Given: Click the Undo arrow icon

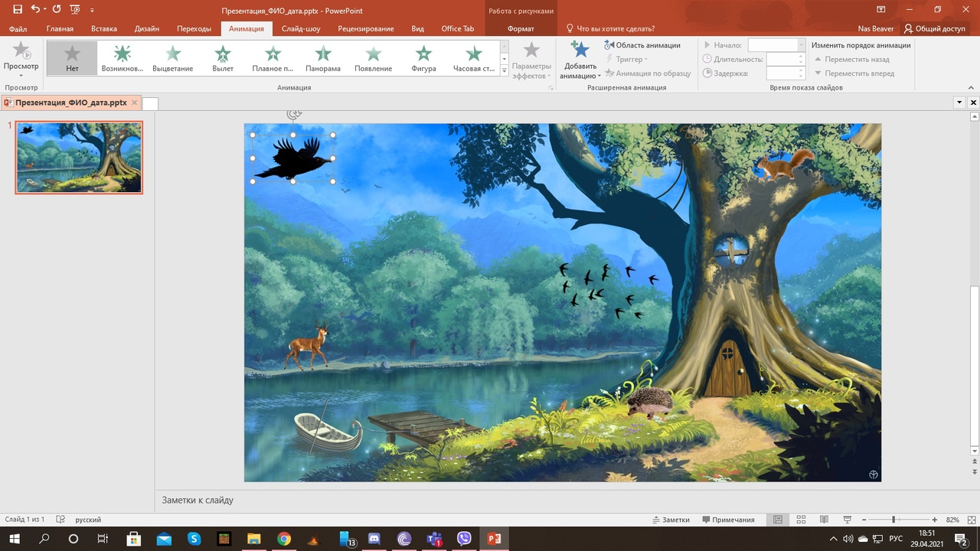Looking at the screenshot, I should pyautogui.click(x=35, y=9).
